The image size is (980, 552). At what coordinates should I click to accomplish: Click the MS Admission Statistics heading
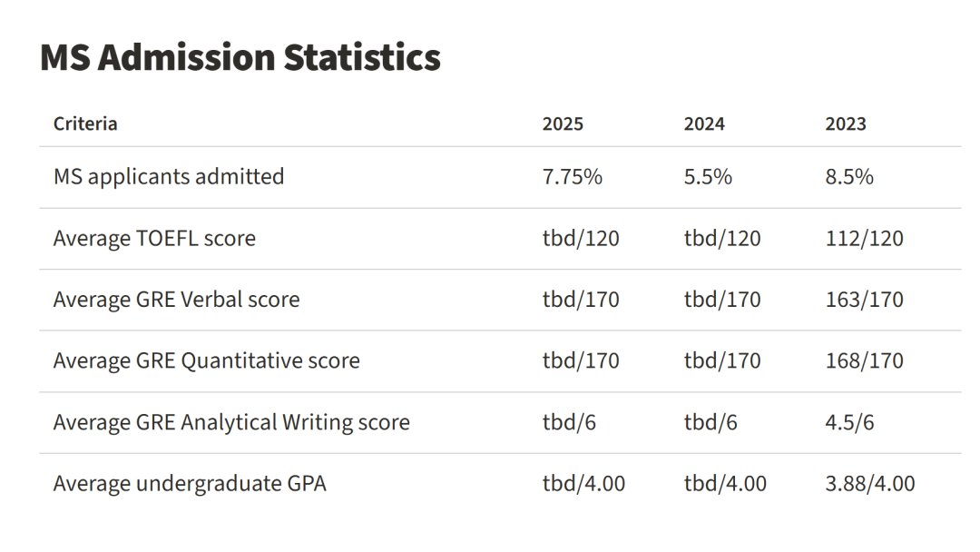click(240, 58)
